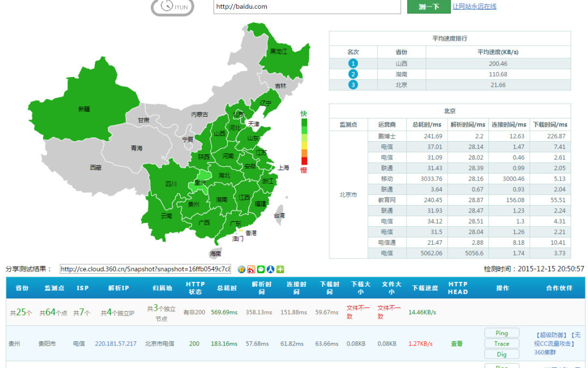Select 海南 on the map

(215, 254)
